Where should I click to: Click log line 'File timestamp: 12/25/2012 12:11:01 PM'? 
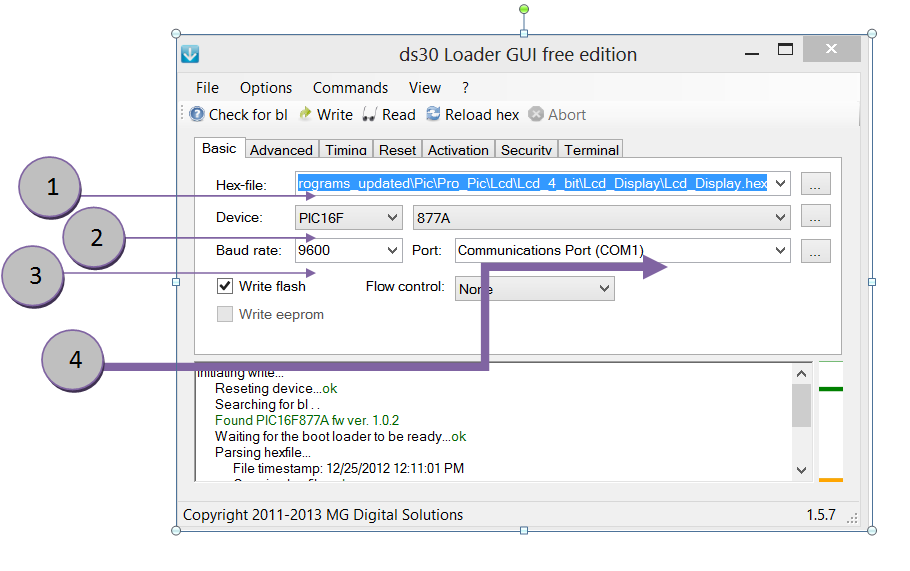point(348,468)
